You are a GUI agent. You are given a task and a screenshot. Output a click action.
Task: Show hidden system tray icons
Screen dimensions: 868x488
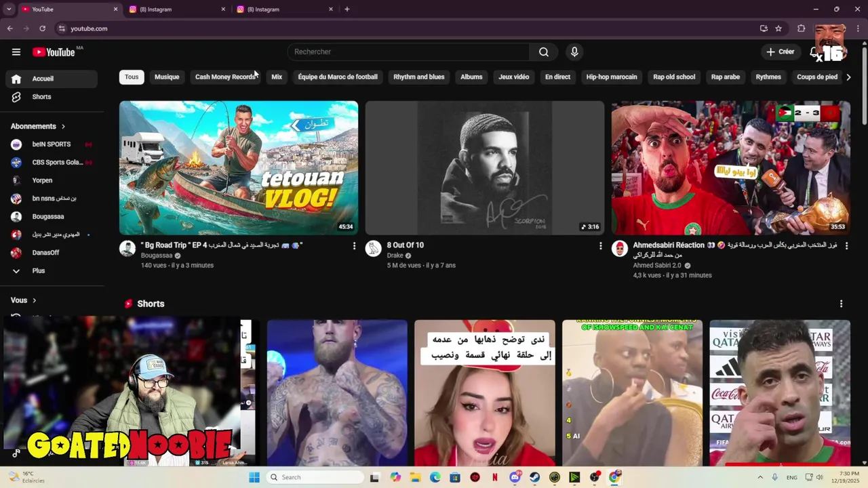pyautogui.click(x=759, y=477)
